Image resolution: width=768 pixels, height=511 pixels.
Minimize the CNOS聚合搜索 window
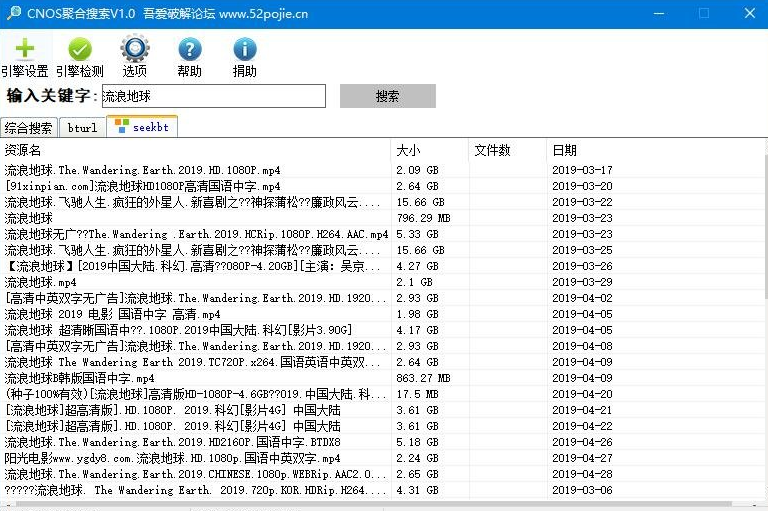click(x=658, y=13)
